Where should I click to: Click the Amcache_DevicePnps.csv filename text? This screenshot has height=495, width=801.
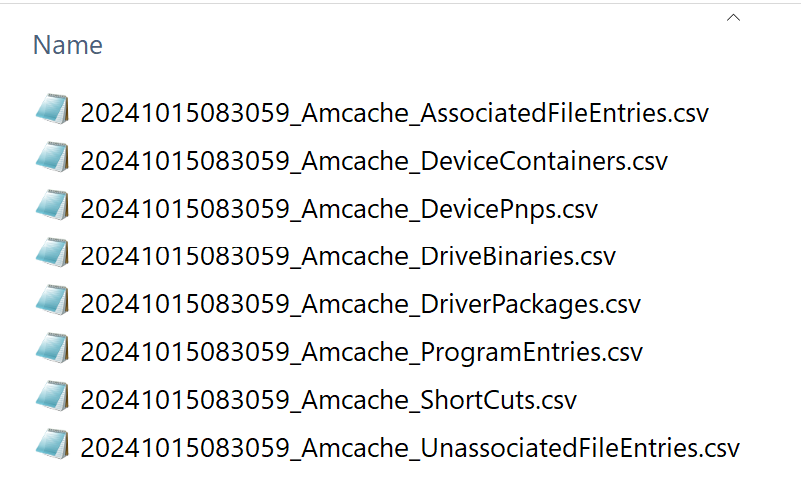(x=338, y=208)
